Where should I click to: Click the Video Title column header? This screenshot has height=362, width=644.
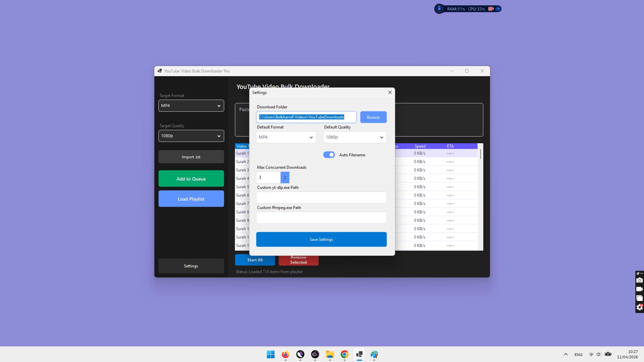pyautogui.click(x=242, y=146)
